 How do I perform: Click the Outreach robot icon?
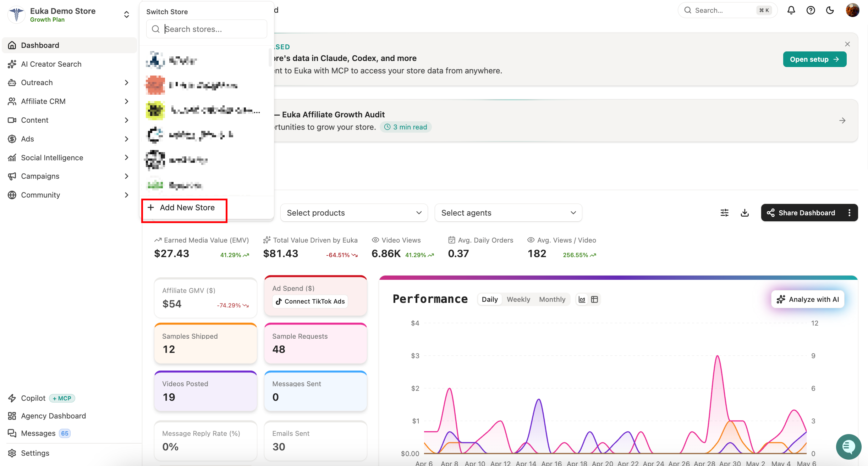point(12,83)
